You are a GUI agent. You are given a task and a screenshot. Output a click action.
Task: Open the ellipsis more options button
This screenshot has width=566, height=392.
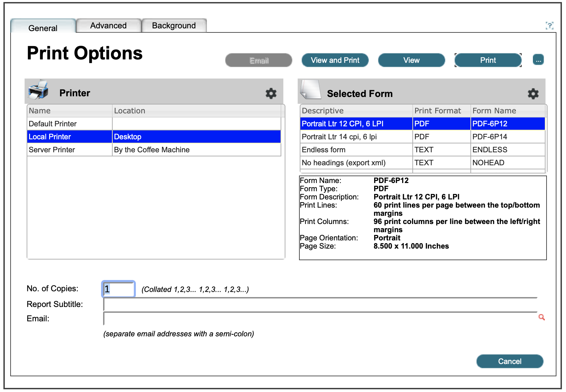[x=538, y=60]
